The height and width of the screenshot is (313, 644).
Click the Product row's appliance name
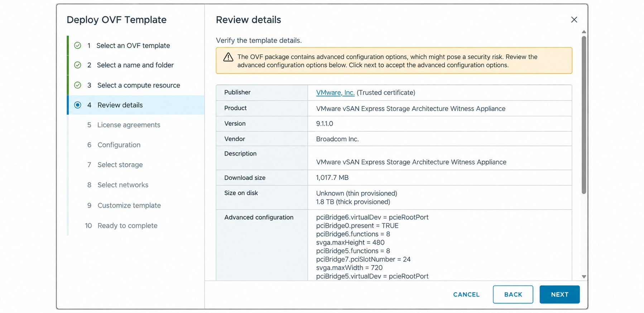[411, 109]
